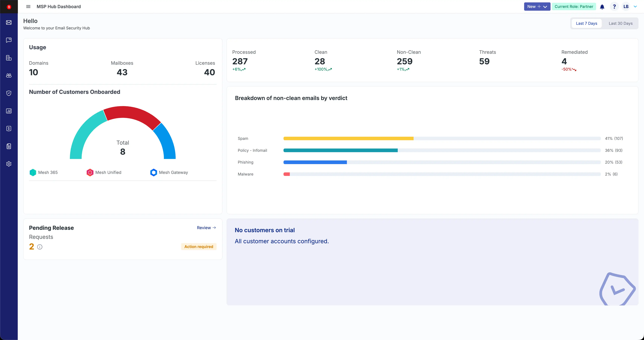Click the Domains count 10
644x340 pixels.
coord(33,72)
